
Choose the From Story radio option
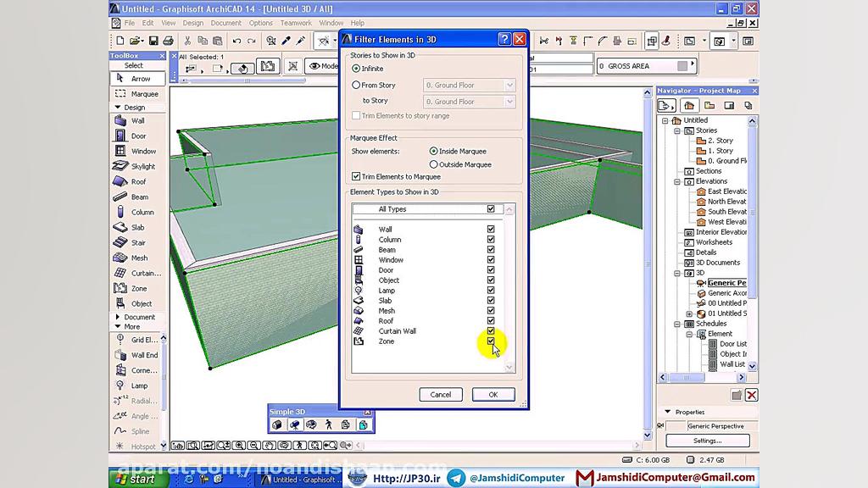[x=356, y=85]
